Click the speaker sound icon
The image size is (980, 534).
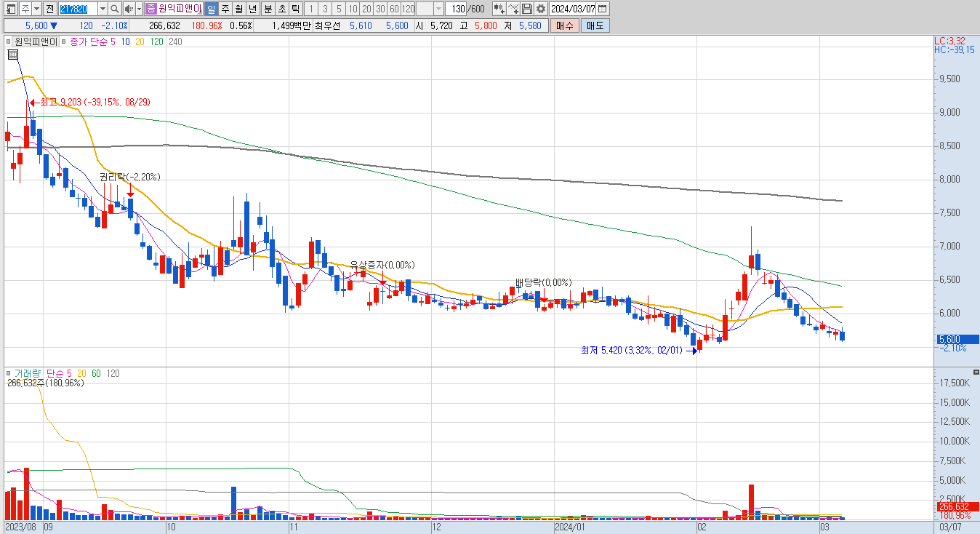pyautogui.click(x=129, y=9)
